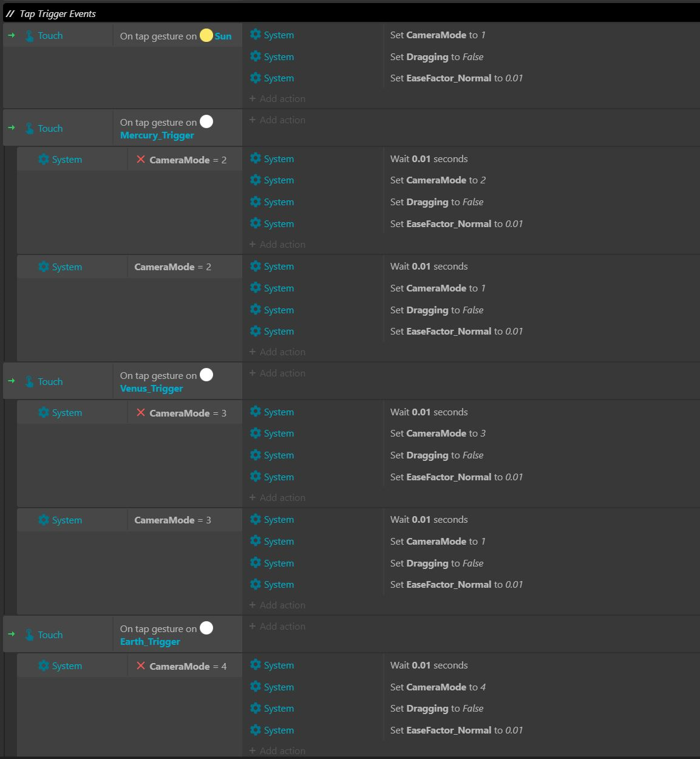
Task: Select non-inverted CameraMode = 2 condition
Action: (173, 267)
